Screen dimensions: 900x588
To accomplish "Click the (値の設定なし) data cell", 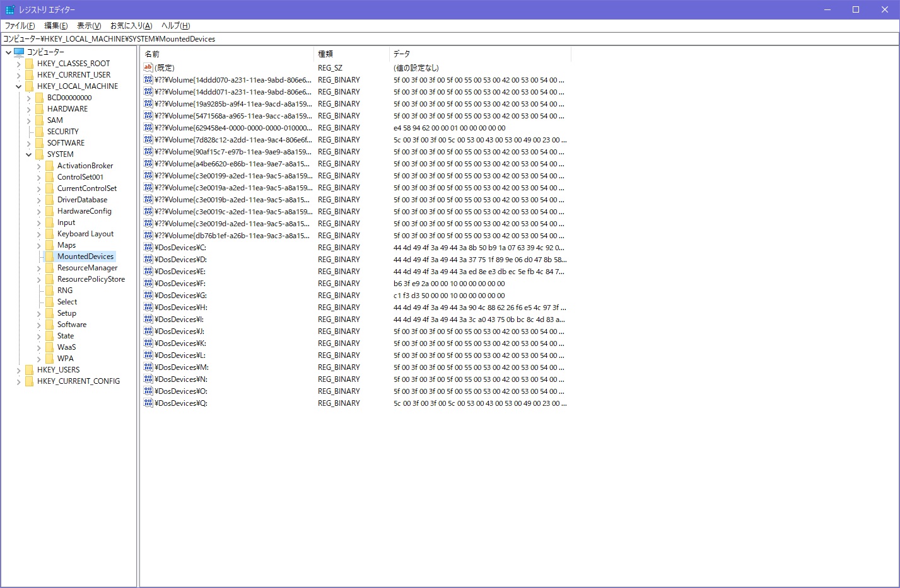I will pyautogui.click(x=416, y=67).
